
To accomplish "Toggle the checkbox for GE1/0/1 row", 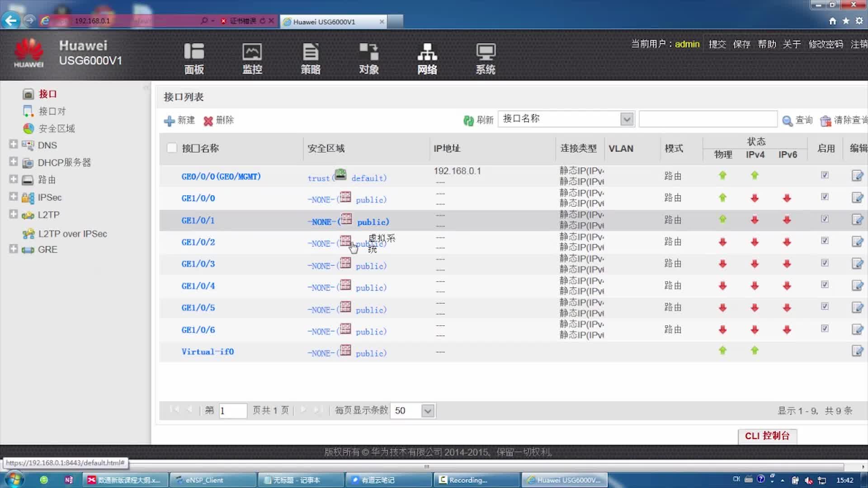I will tap(172, 220).
